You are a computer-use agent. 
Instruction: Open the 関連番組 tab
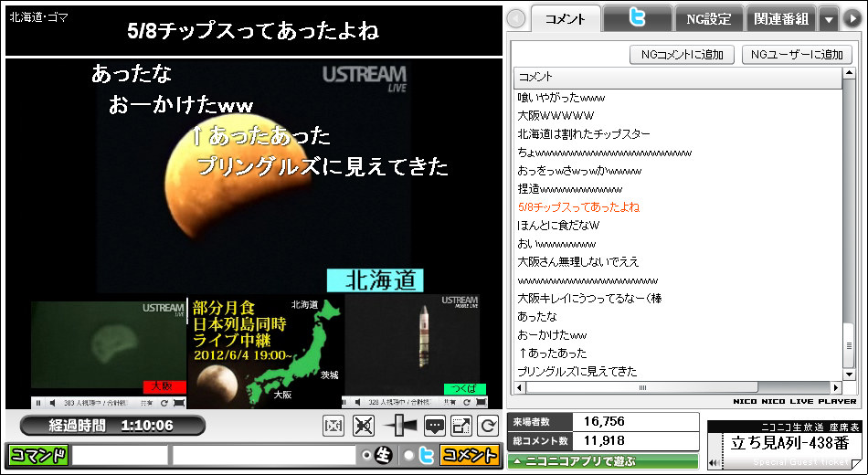click(x=781, y=19)
